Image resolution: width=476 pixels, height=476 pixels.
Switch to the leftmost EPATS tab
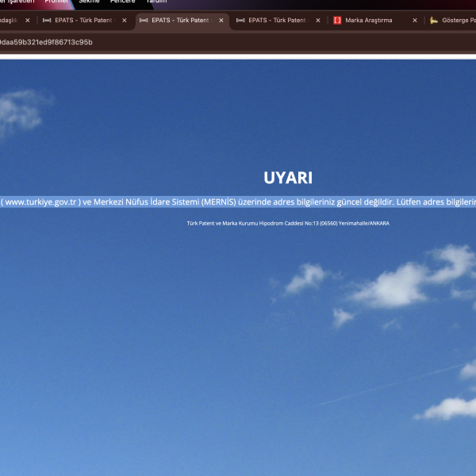pos(83,21)
